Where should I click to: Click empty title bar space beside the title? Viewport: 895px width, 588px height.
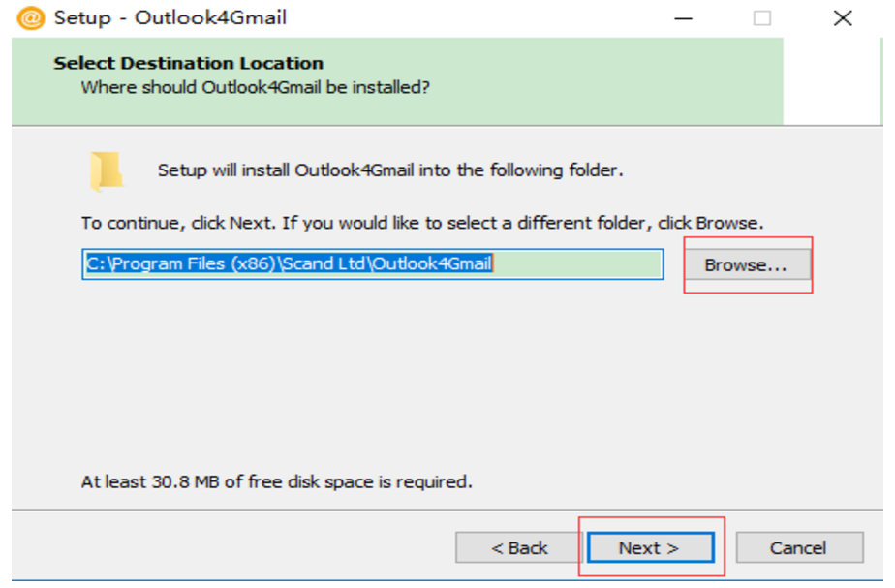tap(465, 18)
